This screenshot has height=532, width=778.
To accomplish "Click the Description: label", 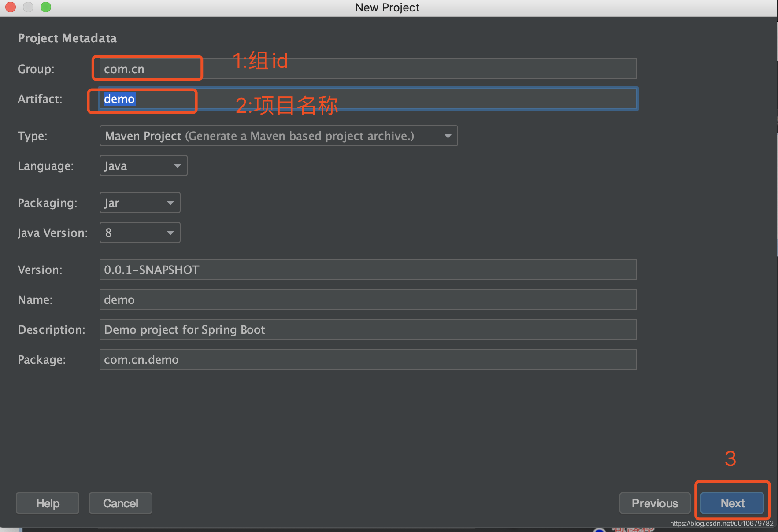I will [52, 330].
